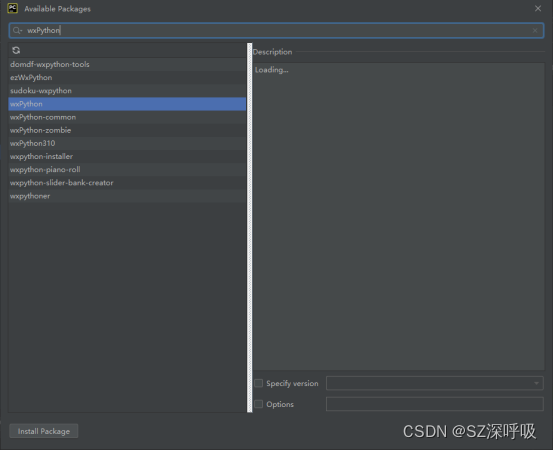Click the splitter handle between list and description

250,227
